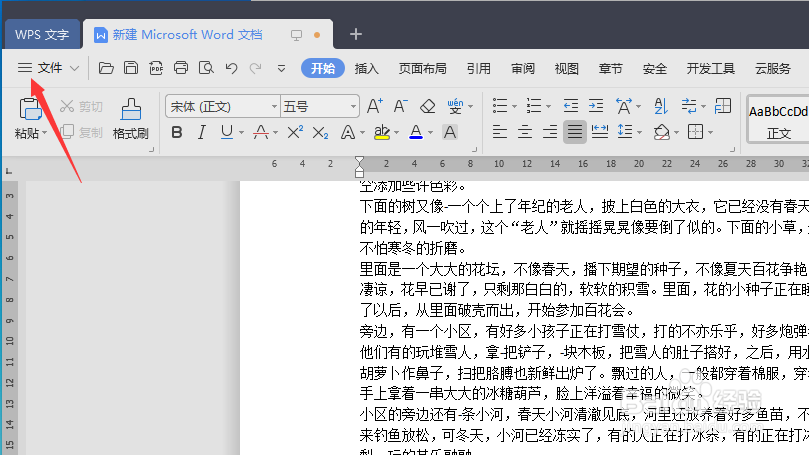Increase font size with A+ icon
This screenshot has width=809, height=455.
375,106
